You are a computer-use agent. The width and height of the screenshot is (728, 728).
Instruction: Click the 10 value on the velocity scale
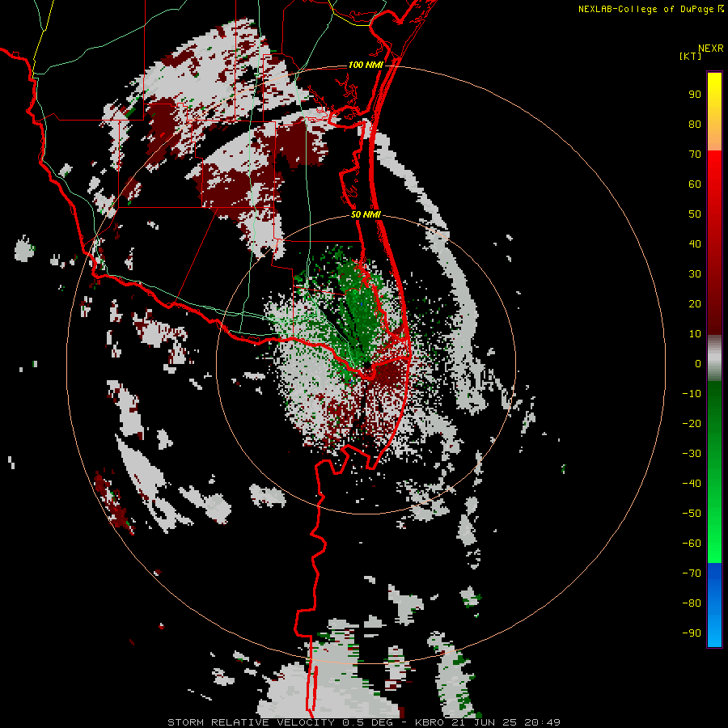click(695, 334)
